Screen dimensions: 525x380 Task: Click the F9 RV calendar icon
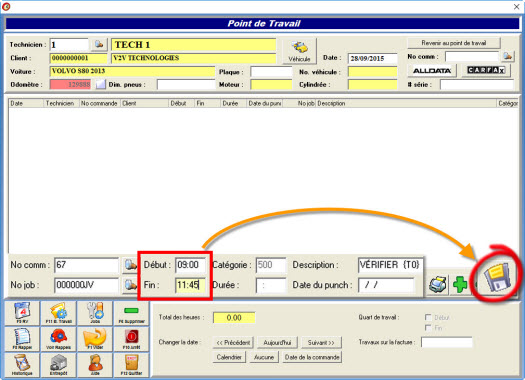pyautogui.click(x=22, y=313)
